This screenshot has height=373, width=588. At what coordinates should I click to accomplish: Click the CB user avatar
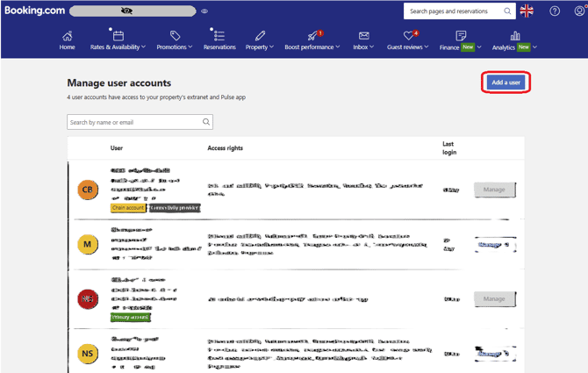[88, 189]
